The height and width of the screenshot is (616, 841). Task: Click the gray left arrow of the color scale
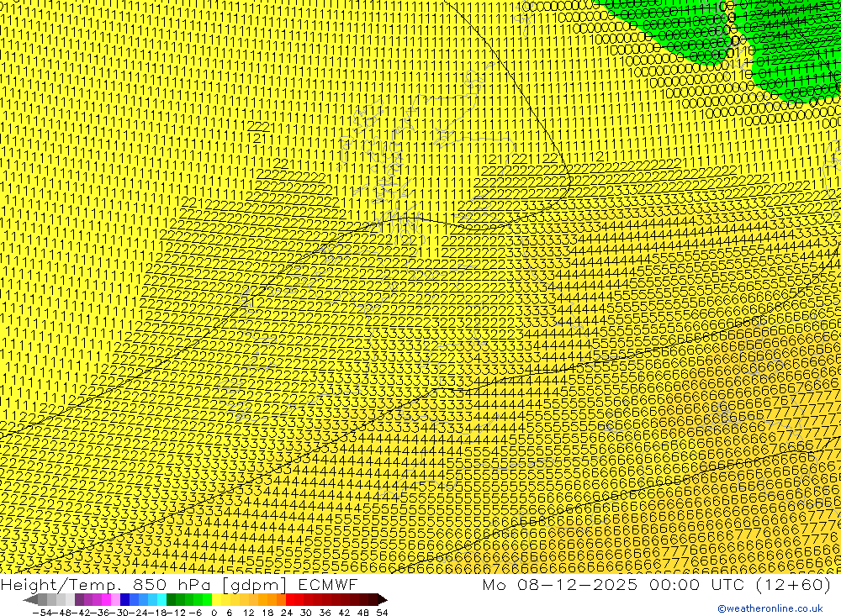click(30, 600)
